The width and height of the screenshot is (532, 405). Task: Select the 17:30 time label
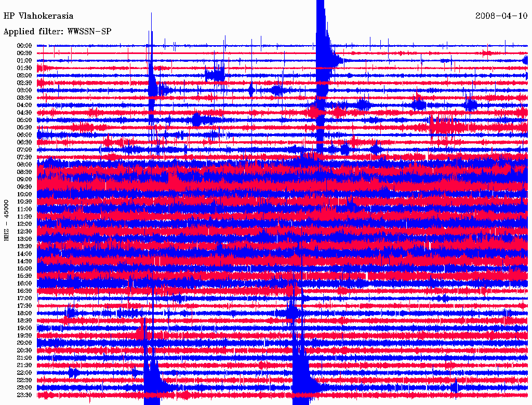coord(24,306)
